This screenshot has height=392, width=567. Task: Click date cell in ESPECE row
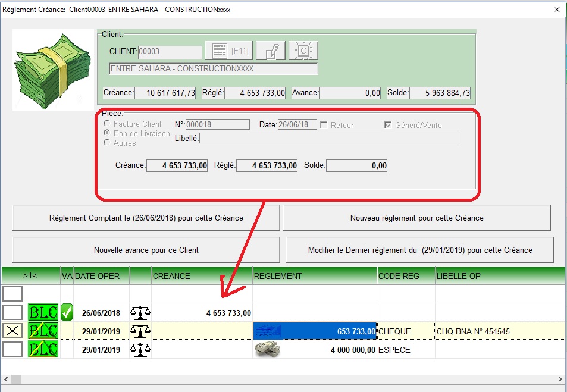[101, 350]
